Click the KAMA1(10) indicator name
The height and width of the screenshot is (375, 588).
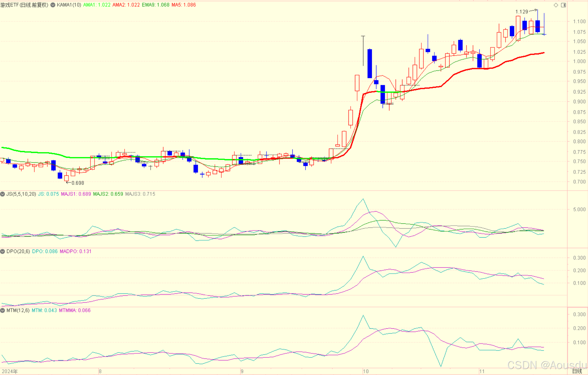[69, 5]
